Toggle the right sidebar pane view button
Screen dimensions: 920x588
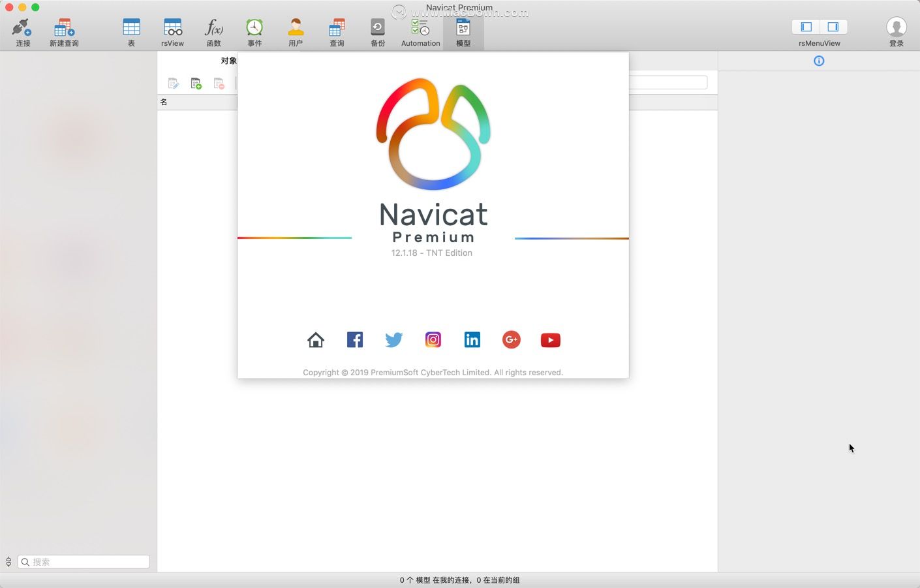pyautogui.click(x=833, y=27)
